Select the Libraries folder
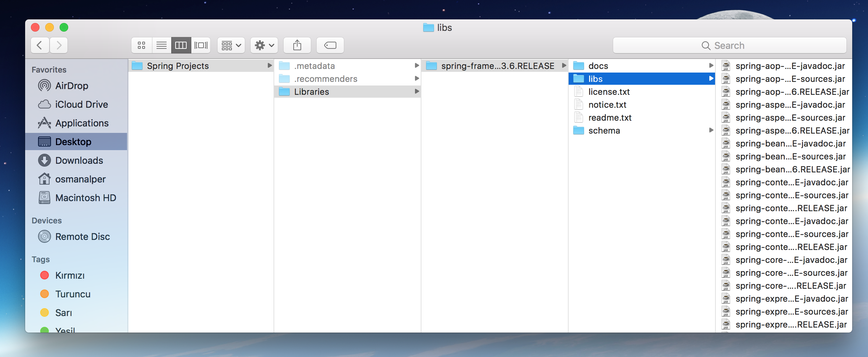This screenshot has height=357, width=868. coord(347,92)
